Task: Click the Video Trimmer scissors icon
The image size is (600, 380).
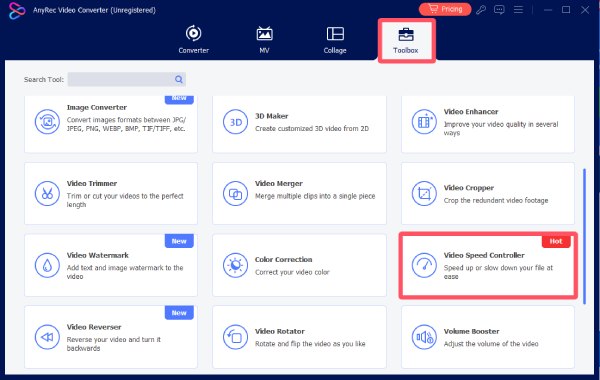Action: point(47,193)
